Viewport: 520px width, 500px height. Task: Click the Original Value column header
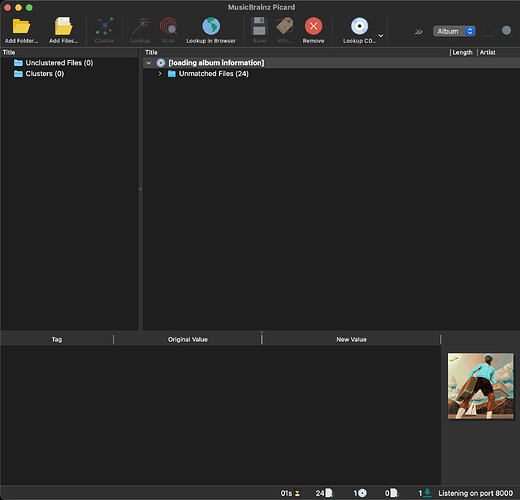[x=188, y=339]
